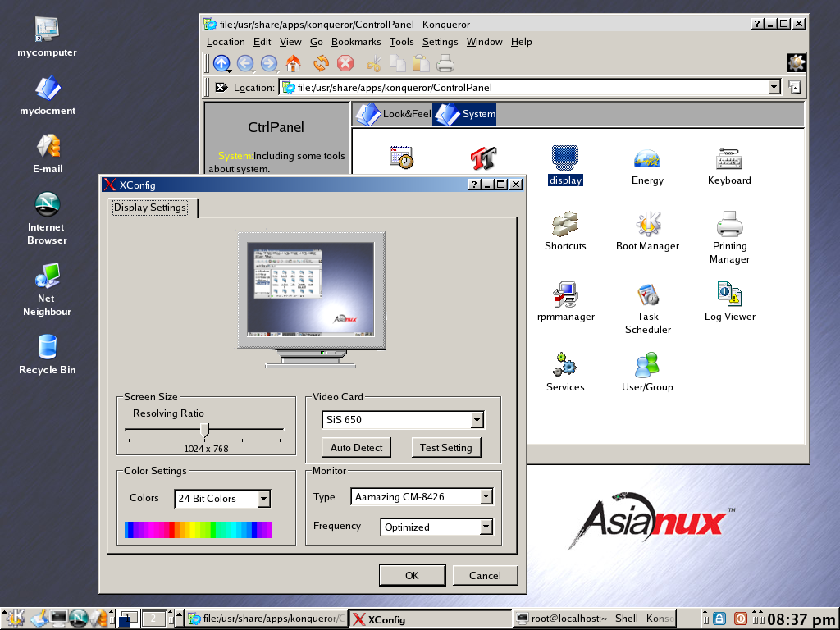Open the Printing Manager icon
This screenshot has height=630, width=840.
click(x=729, y=224)
